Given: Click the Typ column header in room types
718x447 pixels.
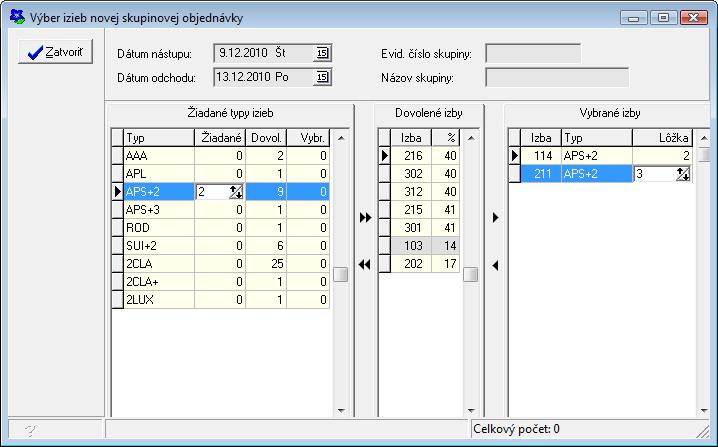Looking at the screenshot, I should (158, 137).
